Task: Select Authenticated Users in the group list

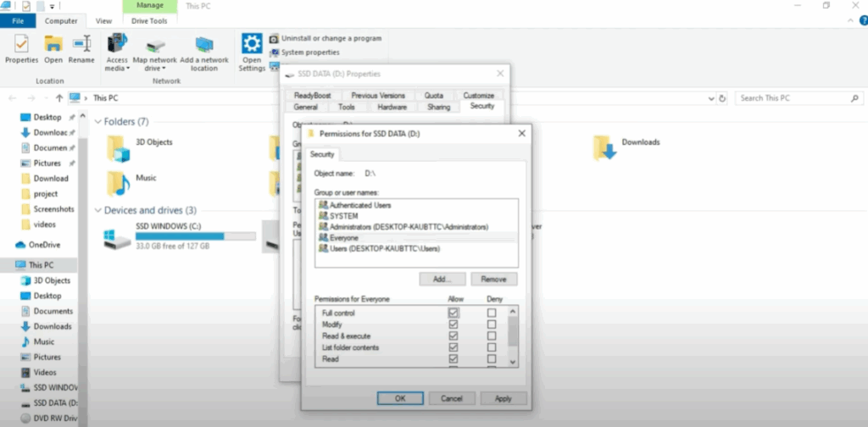Action: click(x=359, y=205)
